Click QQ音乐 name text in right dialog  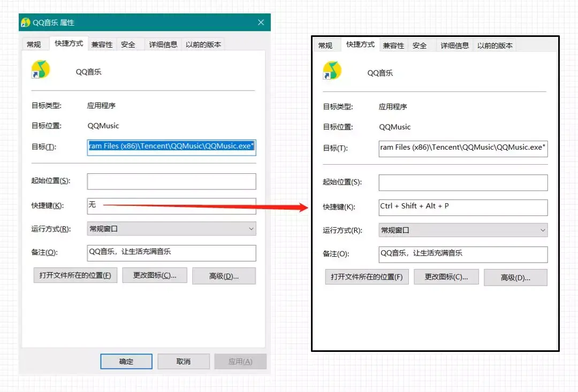pyautogui.click(x=380, y=73)
